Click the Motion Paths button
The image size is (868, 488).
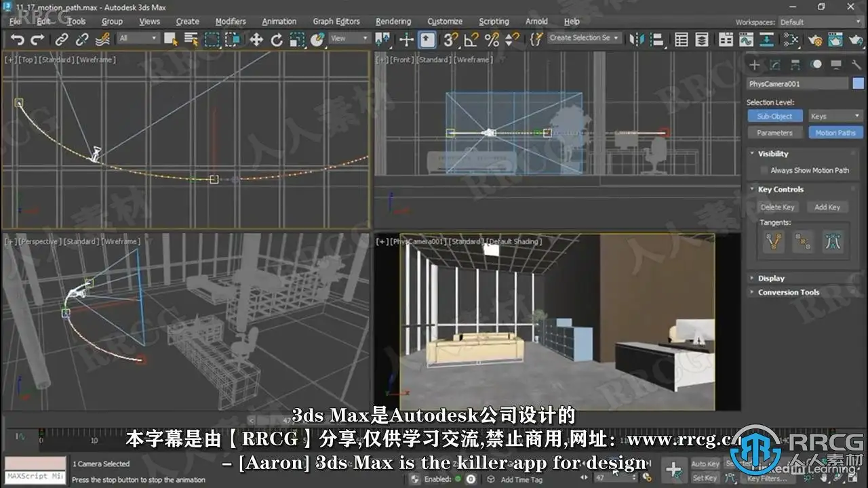click(x=835, y=133)
